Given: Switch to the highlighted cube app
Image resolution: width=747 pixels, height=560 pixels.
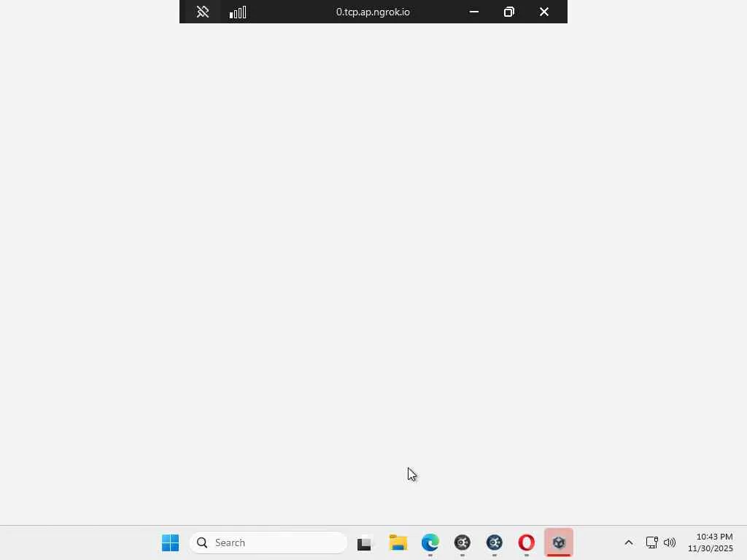Looking at the screenshot, I should (x=559, y=542).
